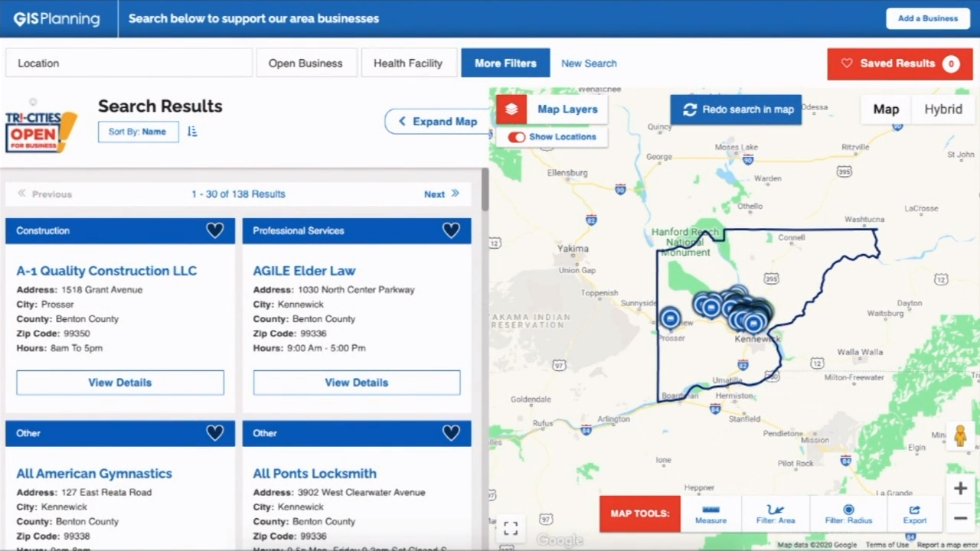Toggle Show Locations switch
980x551 pixels.
coord(517,137)
